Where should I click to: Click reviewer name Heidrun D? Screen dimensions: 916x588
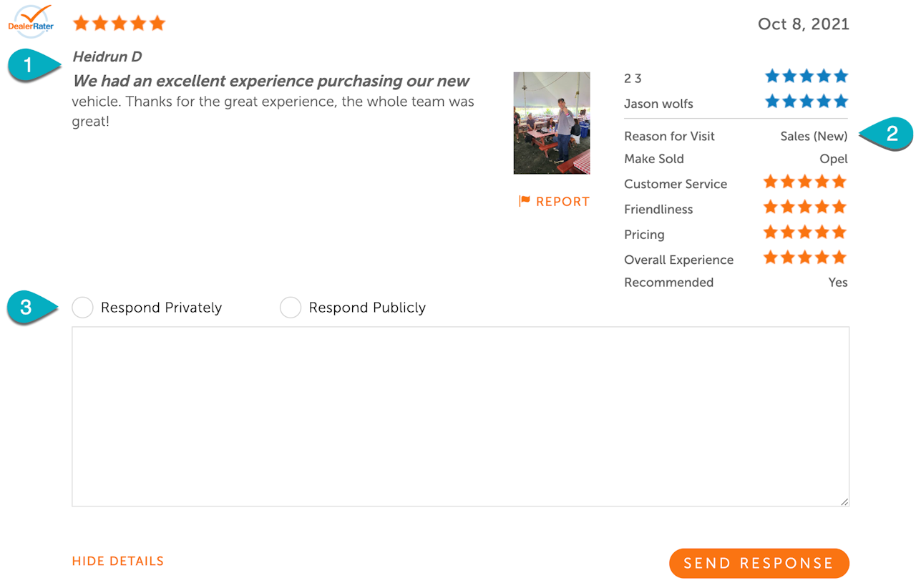[107, 57]
